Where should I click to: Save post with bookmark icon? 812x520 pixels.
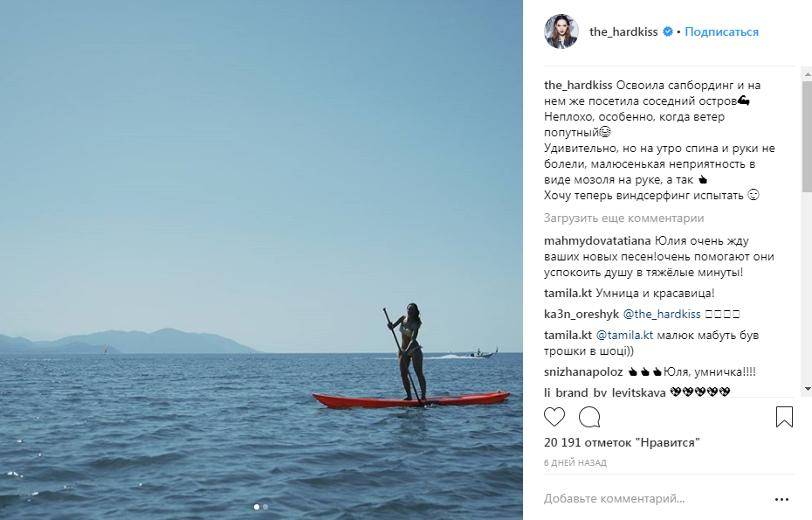pyautogui.click(x=784, y=417)
